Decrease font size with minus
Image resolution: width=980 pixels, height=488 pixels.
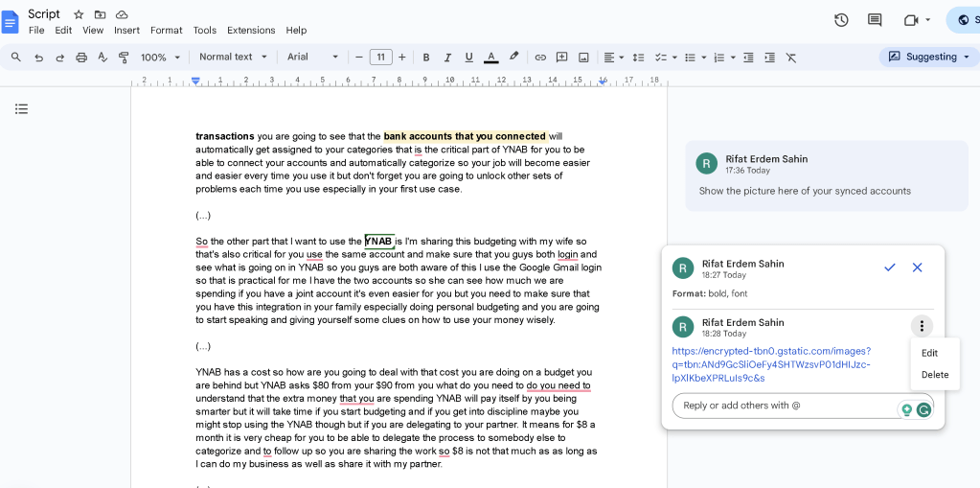click(358, 57)
